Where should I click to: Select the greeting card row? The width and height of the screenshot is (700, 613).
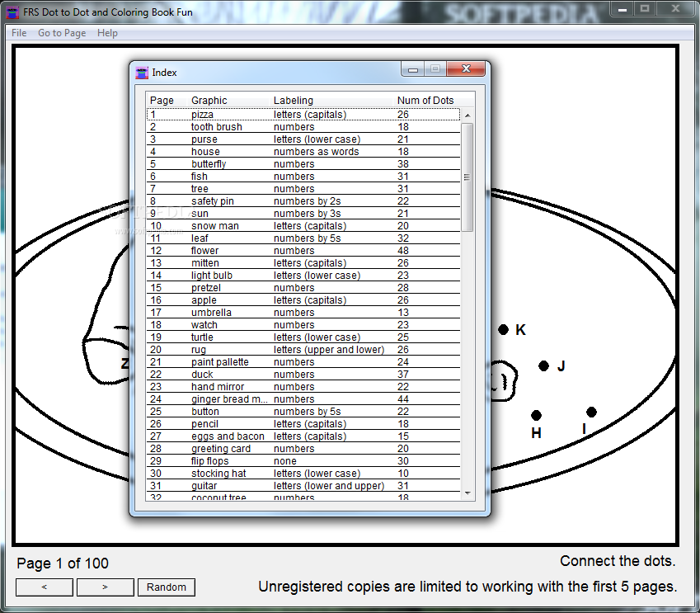303,449
